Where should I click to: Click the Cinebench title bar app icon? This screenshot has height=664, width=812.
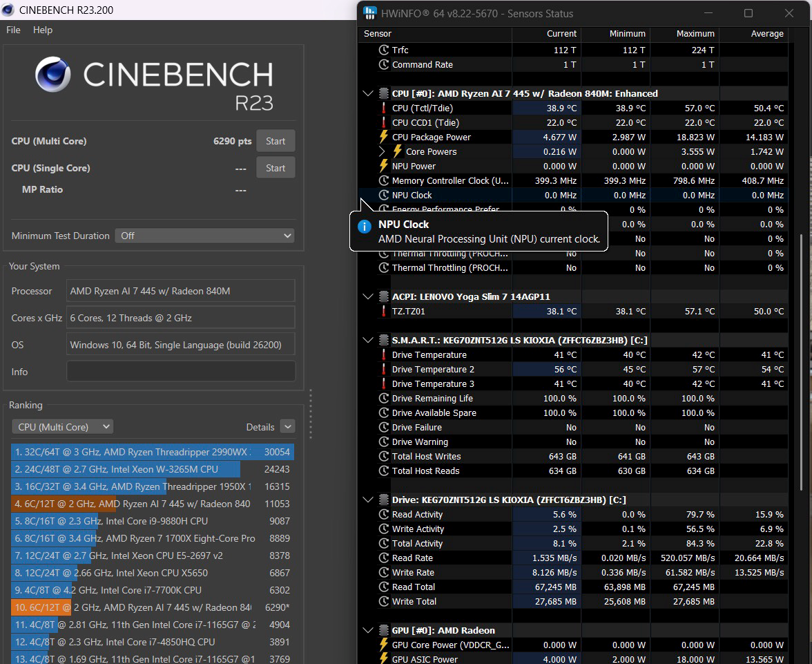point(8,10)
